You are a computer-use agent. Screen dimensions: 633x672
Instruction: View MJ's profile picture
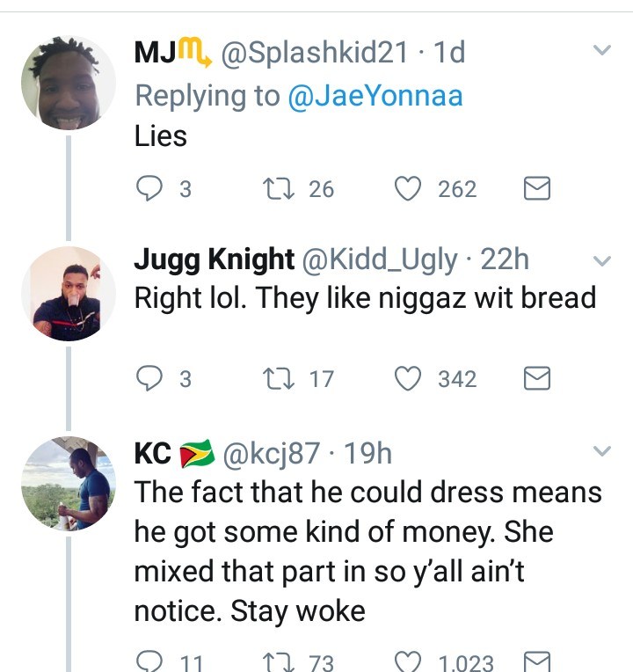click(68, 83)
